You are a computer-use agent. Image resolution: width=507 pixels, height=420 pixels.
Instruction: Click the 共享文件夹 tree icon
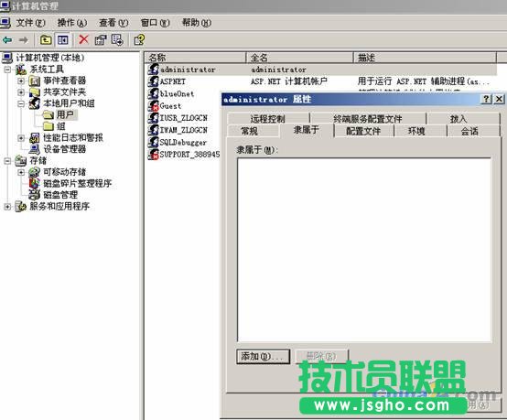point(34,92)
